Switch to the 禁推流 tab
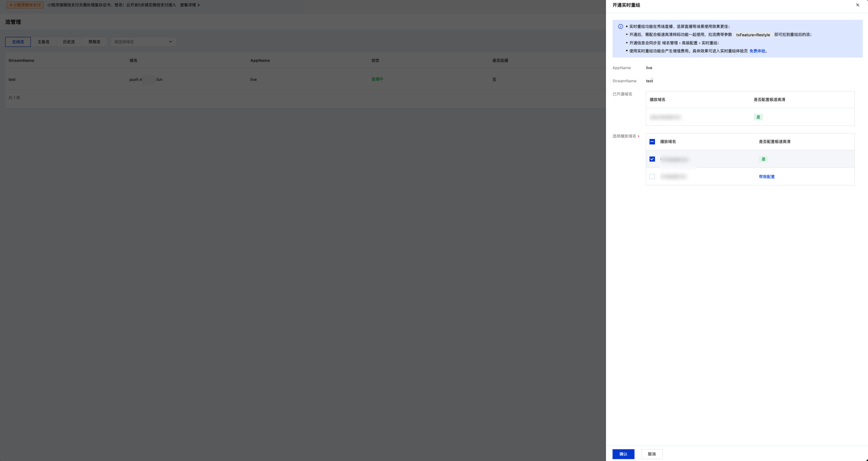 click(x=94, y=42)
